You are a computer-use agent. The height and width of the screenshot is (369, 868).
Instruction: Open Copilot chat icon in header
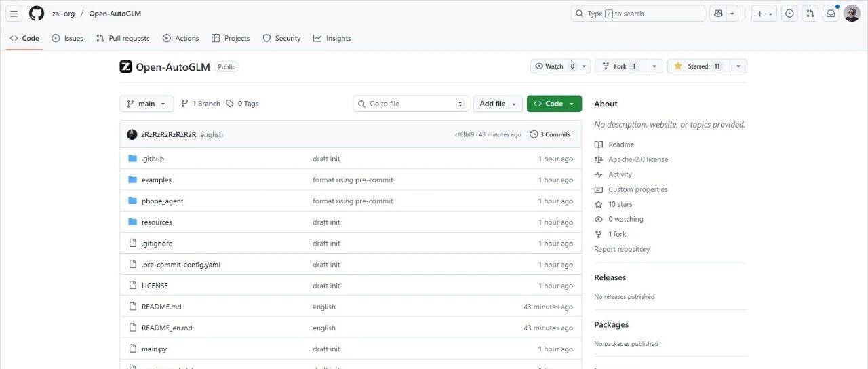click(718, 14)
